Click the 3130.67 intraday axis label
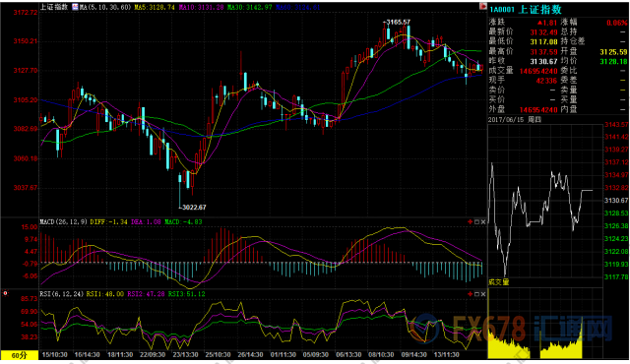This screenshot has width=630, height=364. (616, 201)
